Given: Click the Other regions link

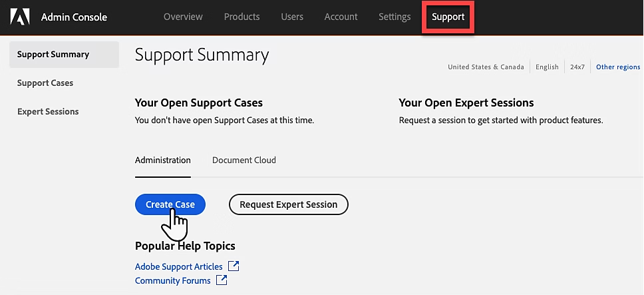Looking at the screenshot, I should 618,67.
